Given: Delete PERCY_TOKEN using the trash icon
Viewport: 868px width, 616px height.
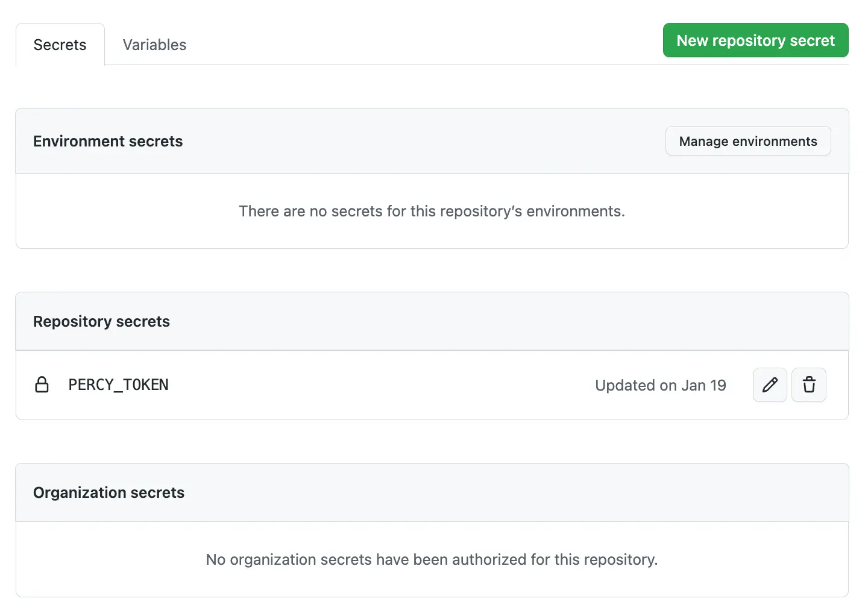Looking at the screenshot, I should coord(808,385).
